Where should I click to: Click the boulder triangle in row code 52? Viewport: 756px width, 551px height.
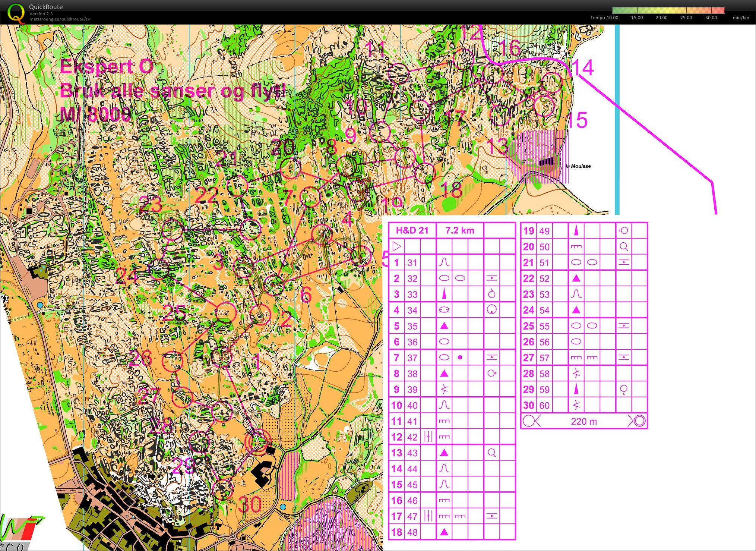coord(576,278)
